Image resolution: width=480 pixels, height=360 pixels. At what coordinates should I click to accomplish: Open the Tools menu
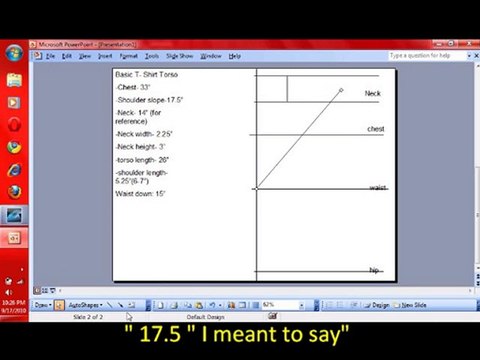[x=152, y=56]
